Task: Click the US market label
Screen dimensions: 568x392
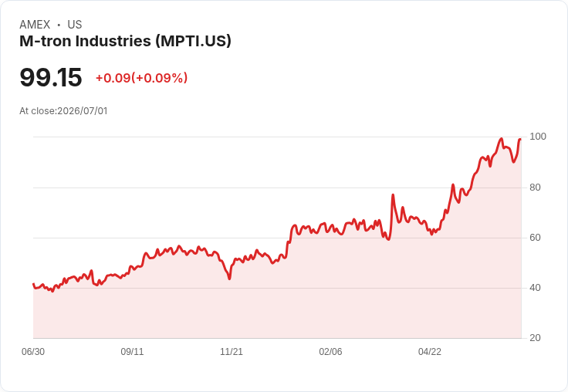Action: click(75, 25)
